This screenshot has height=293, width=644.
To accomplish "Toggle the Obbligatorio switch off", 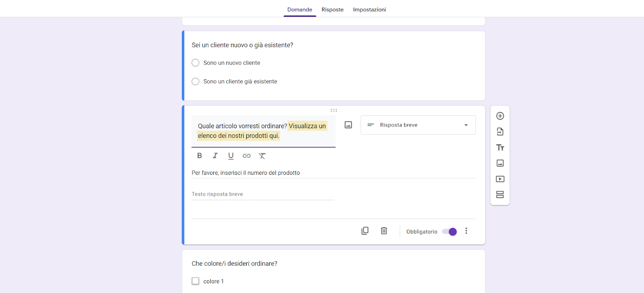I will point(450,232).
